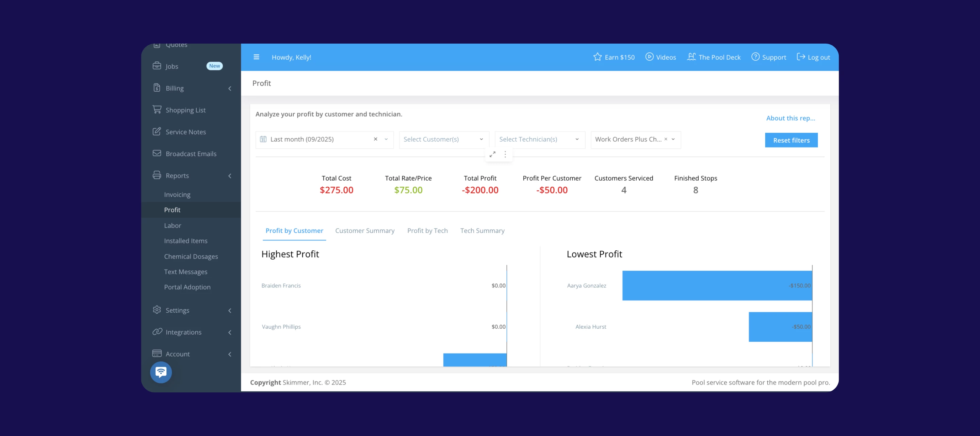This screenshot has width=980, height=436.
Task: Open the About this report link
Action: pos(790,119)
